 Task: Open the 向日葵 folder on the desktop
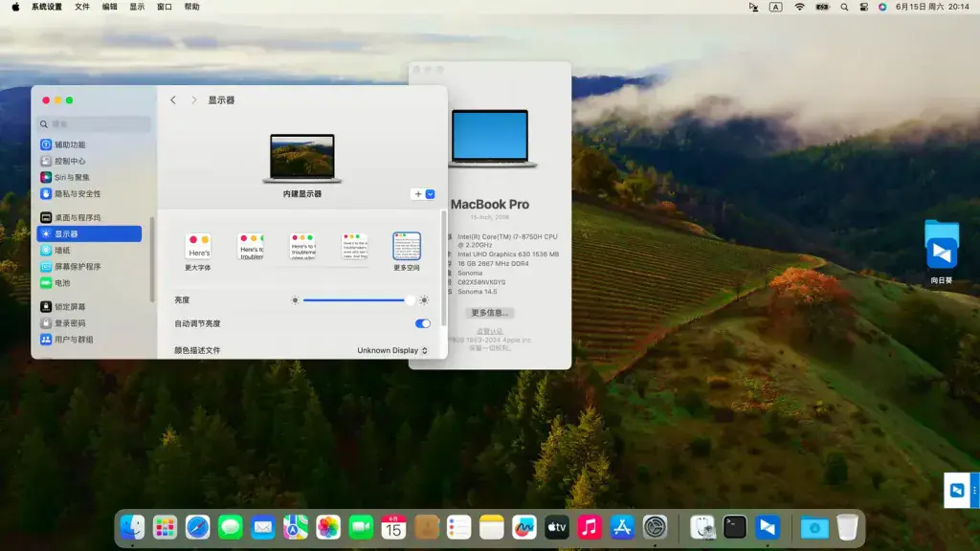942,252
